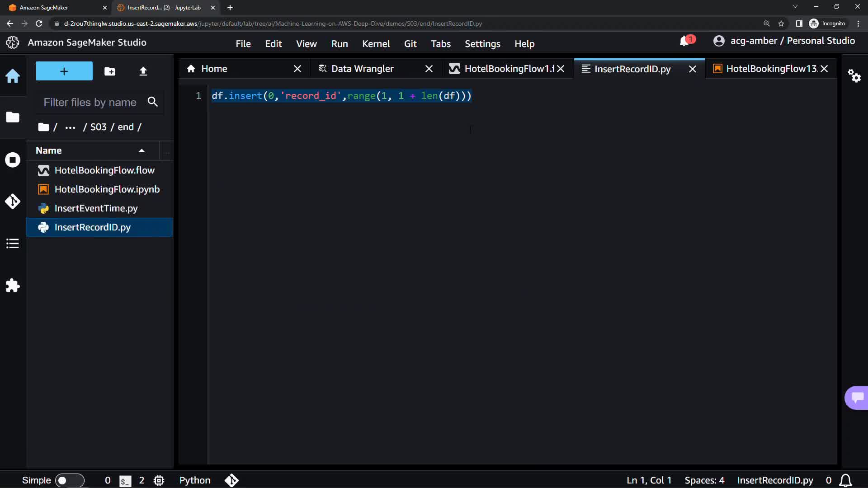This screenshot has width=868, height=488.
Task: Open the Kernel menu
Action: tap(375, 44)
